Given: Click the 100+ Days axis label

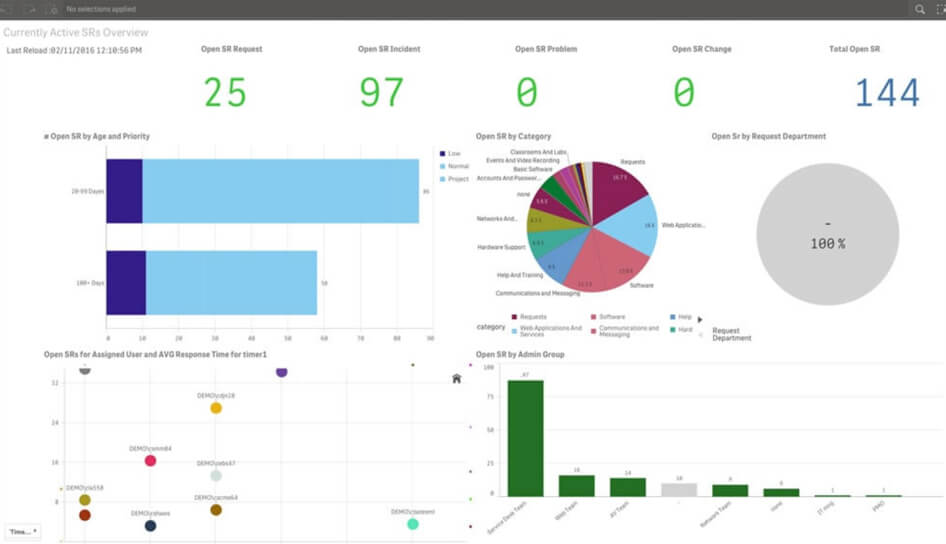Looking at the screenshot, I should (90, 283).
